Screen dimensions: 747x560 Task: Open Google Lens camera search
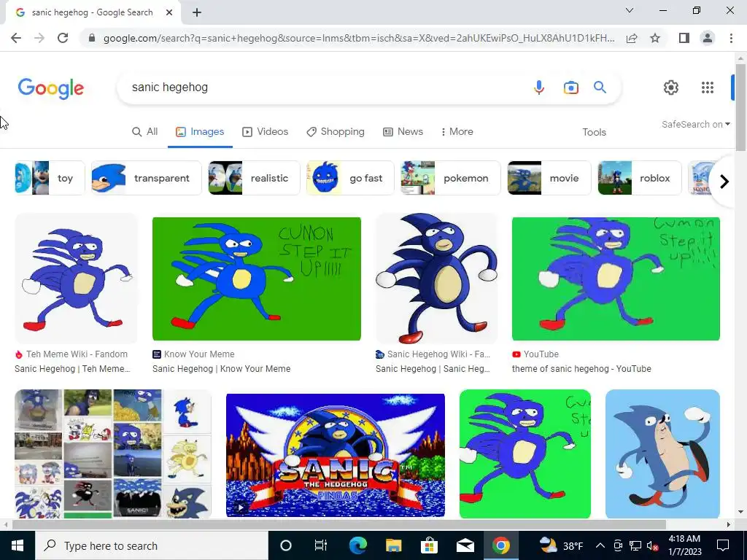point(570,87)
